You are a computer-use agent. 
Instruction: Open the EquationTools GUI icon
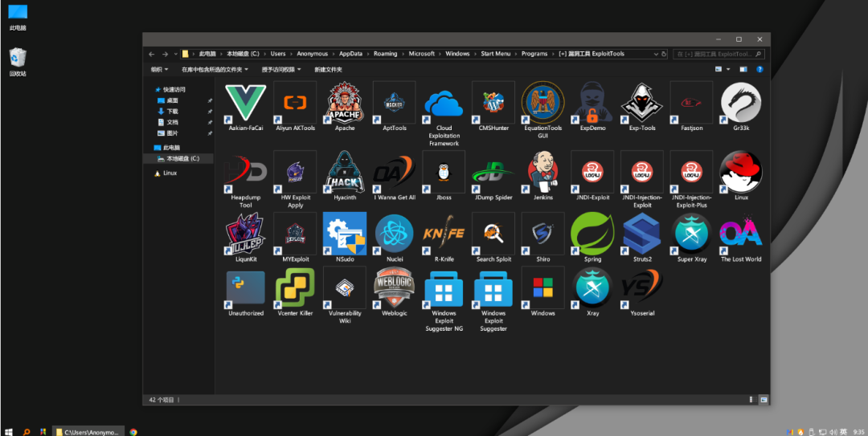[x=543, y=103]
